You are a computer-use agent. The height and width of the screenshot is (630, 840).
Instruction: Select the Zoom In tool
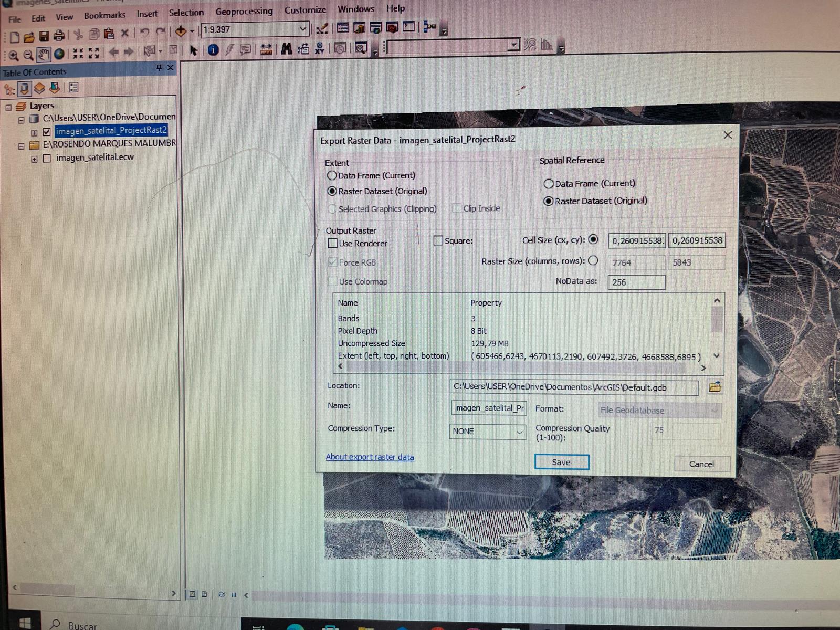14,55
